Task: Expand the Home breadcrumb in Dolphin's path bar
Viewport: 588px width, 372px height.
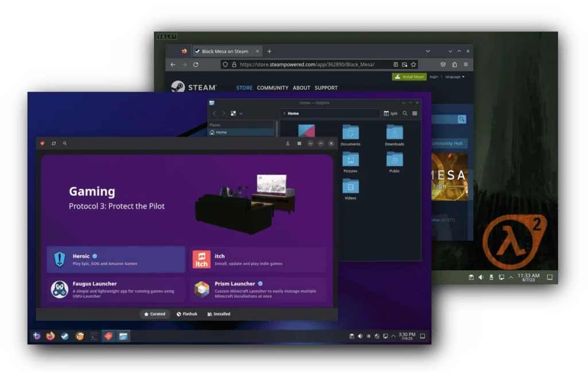Action: (285, 113)
